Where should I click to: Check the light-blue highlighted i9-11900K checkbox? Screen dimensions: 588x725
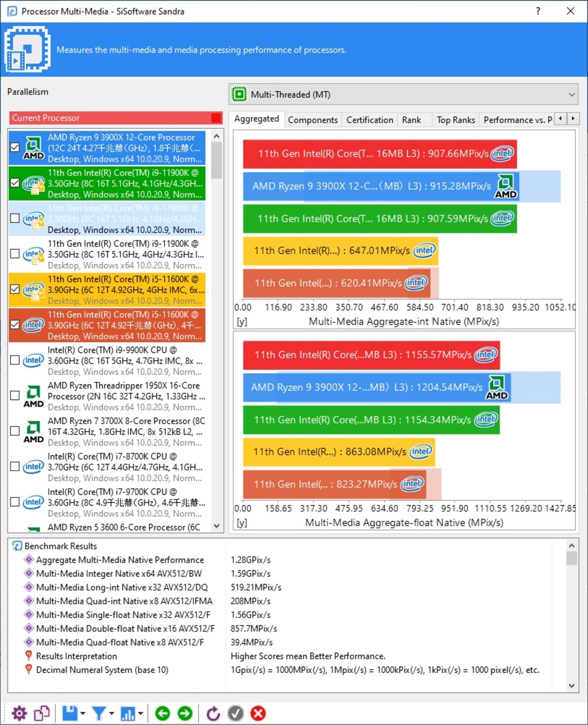(x=15, y=218)
